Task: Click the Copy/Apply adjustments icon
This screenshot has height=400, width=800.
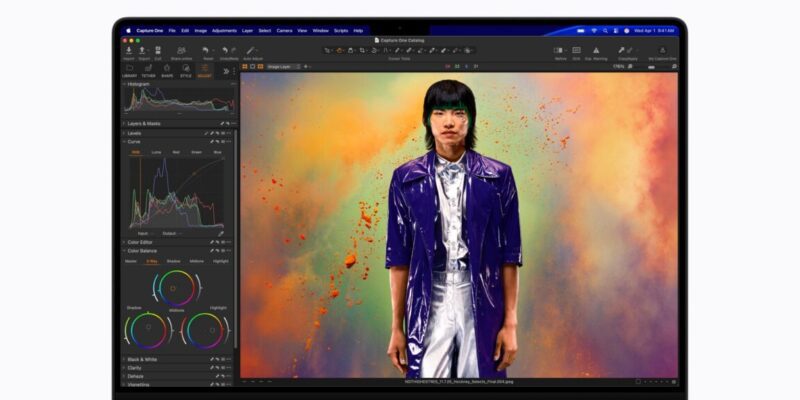Action: (x=622, y=51)
